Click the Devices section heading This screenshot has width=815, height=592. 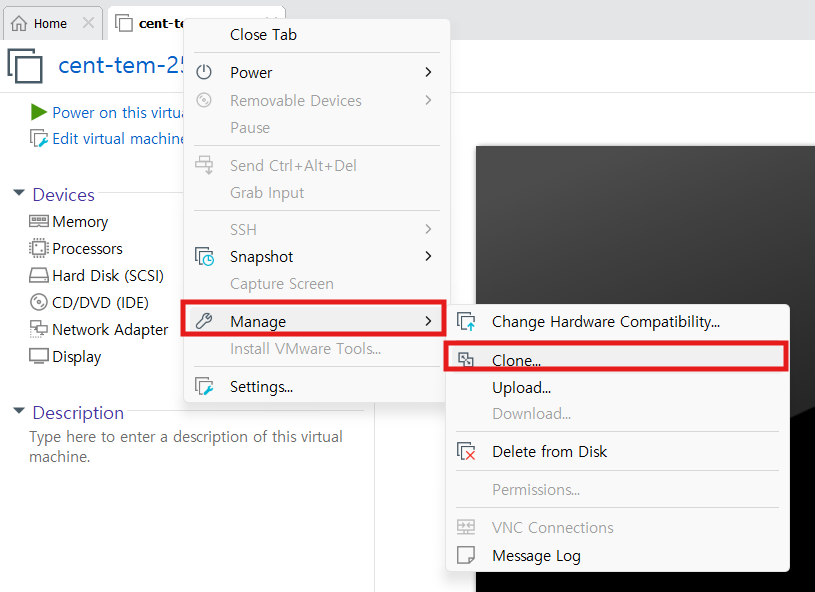click(x=63, y=194)
